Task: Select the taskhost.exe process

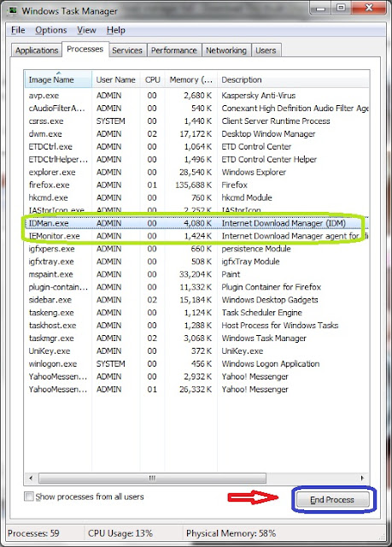Action: [x=197, y=326]
